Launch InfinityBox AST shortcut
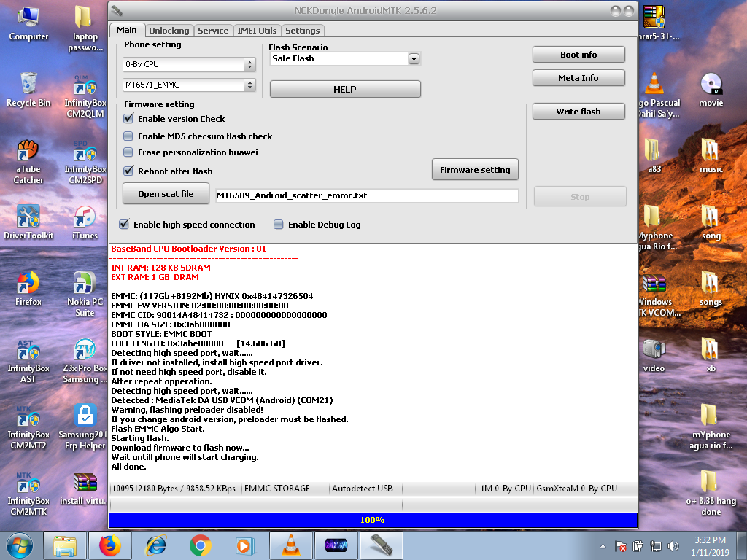This screenshot has width=747, height=560. point(28,361)
